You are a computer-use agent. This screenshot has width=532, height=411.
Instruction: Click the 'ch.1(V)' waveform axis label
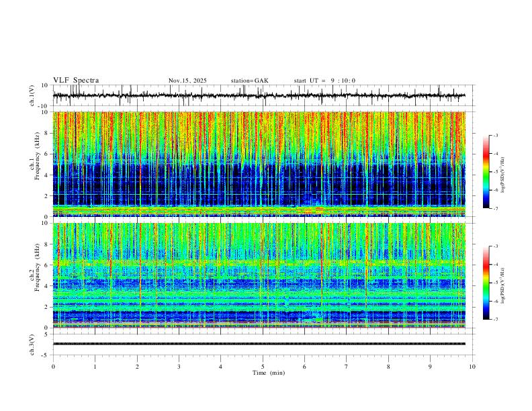point(32,95)
